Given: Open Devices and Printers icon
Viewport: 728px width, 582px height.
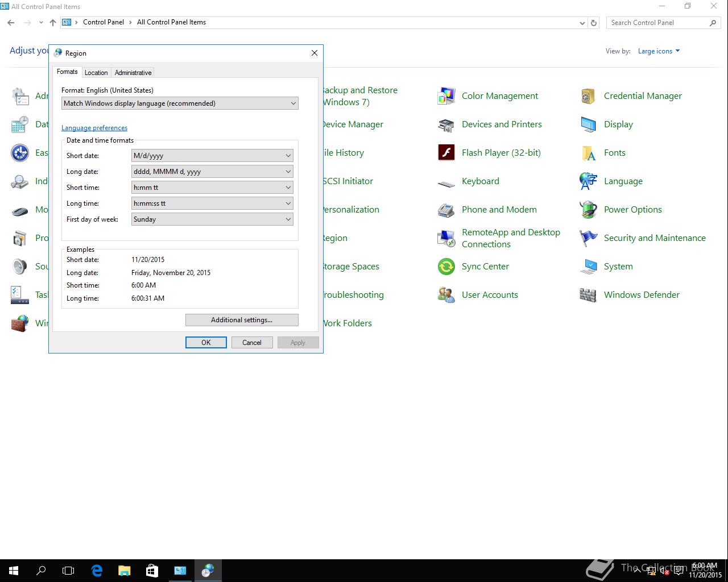Looking at the screenshot, I should click(x=446, y=124).
